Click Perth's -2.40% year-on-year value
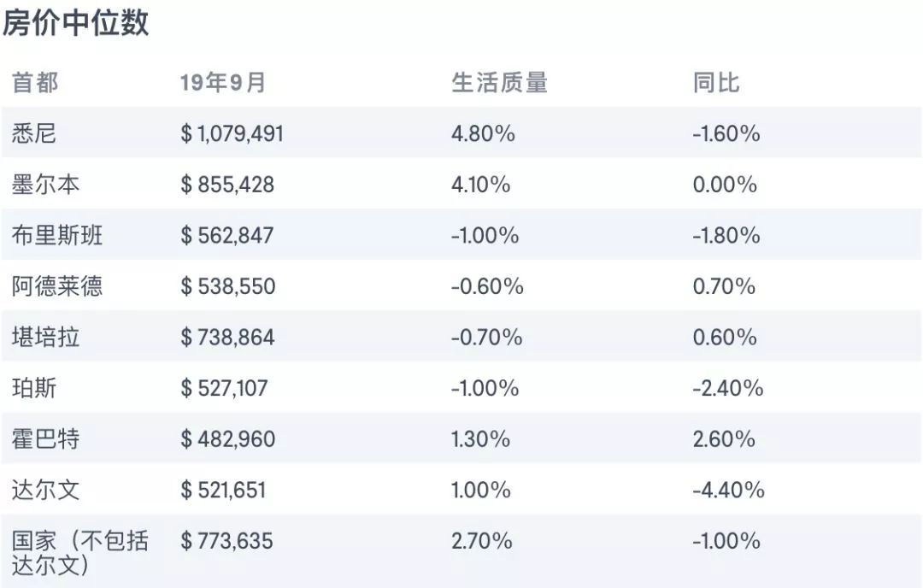The width and height of the screenshot is (923, 588). click(728, 388)
